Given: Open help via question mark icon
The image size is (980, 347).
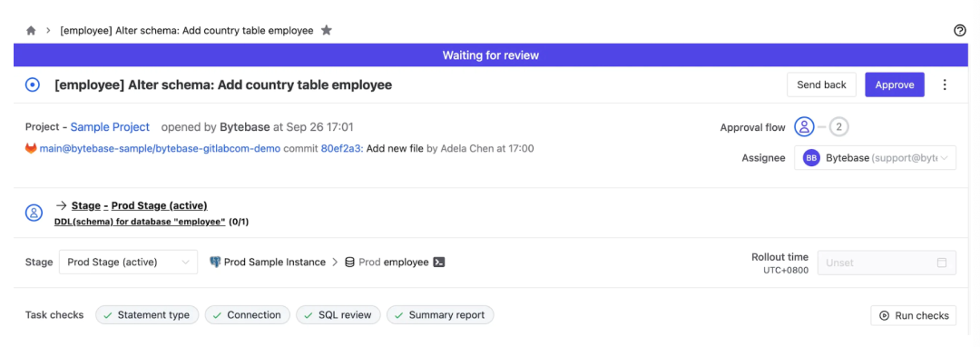Looking at the screenshot, I should [x=960, y=30].
